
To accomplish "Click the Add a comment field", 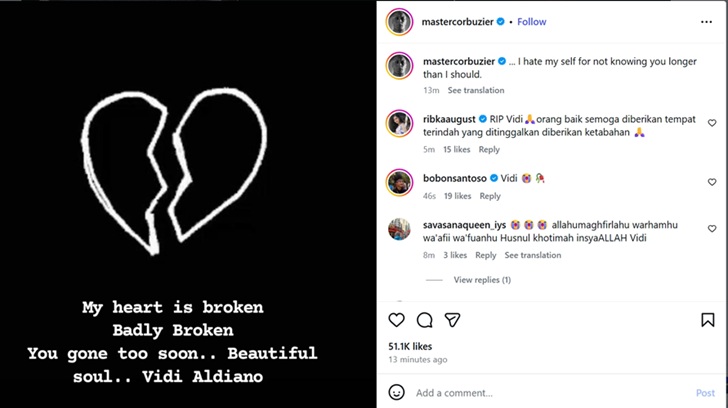I will [540, 393].
